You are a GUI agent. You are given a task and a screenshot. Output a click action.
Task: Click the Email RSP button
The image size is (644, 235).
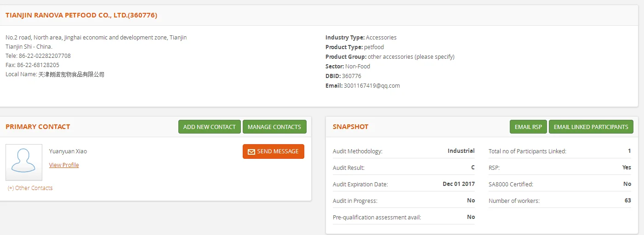click(x=528, y=127)
